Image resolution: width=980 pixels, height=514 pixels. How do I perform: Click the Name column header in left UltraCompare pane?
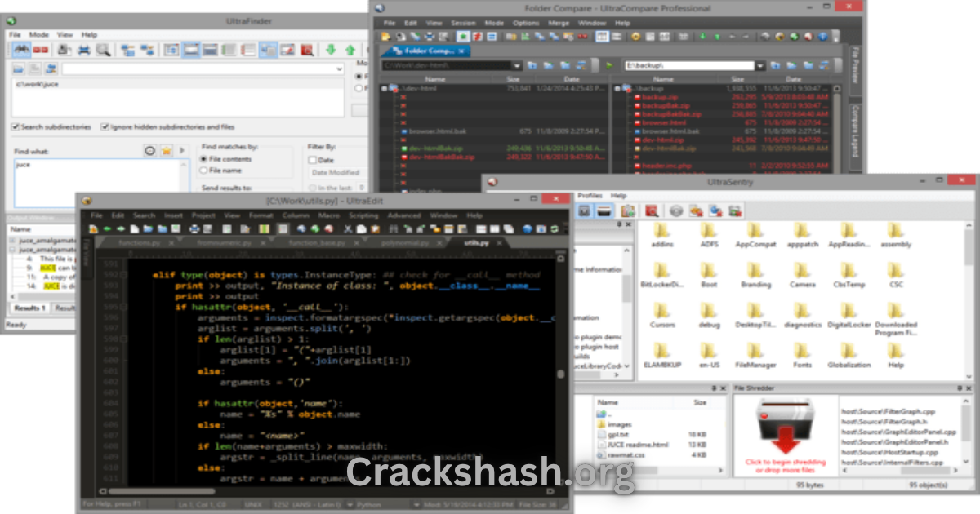click(435, 79)
